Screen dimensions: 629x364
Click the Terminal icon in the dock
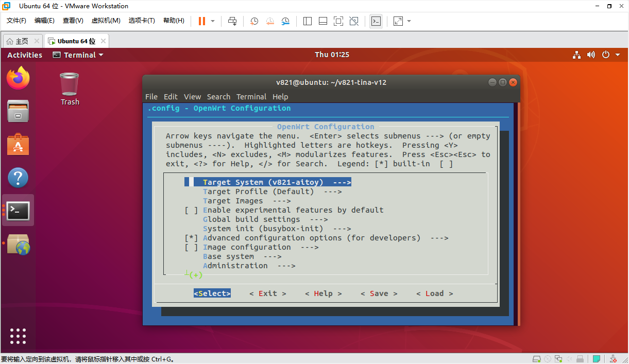click(x=18, y=210)
